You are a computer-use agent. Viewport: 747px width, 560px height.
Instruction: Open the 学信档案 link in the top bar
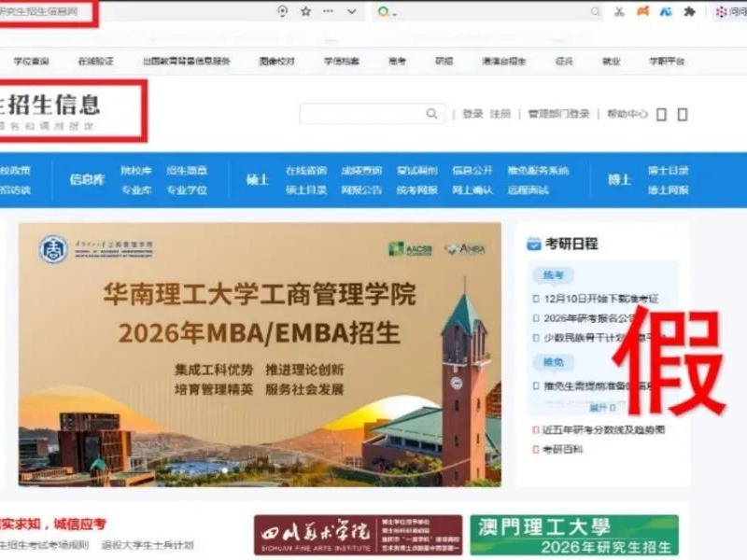coord(342,61)
